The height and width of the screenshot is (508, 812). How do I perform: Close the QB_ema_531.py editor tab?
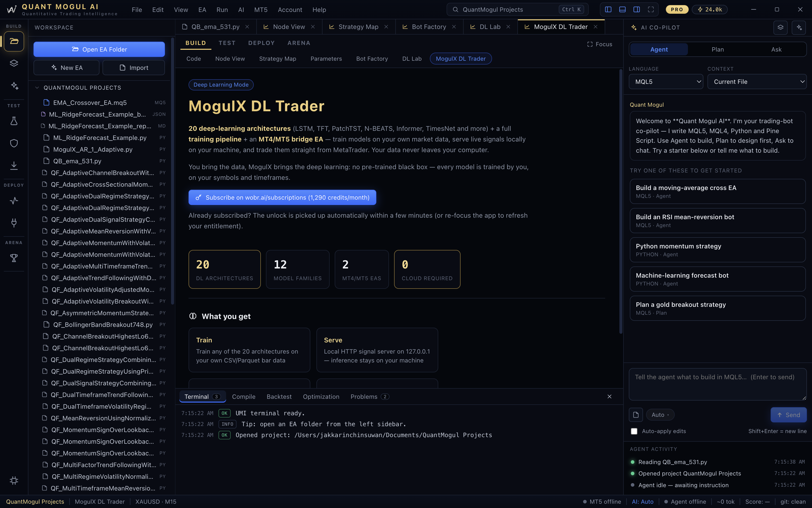(247, 27)
